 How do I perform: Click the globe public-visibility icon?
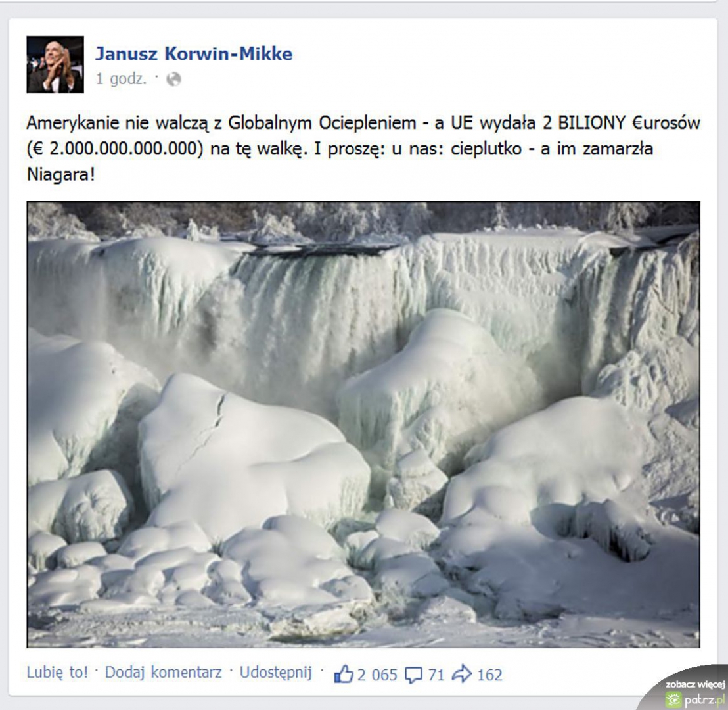tap(173, 80)
